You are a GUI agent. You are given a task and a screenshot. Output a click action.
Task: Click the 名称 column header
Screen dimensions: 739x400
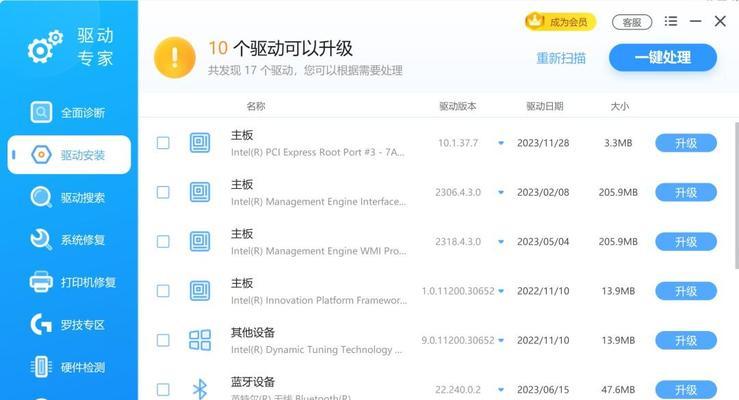coord(256,106)
